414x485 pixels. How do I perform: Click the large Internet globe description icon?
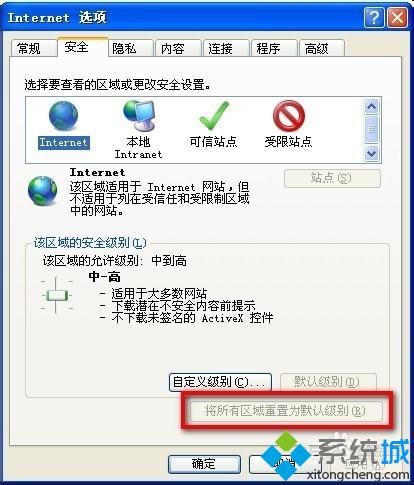pyautogui.click(x=42, y=190)
